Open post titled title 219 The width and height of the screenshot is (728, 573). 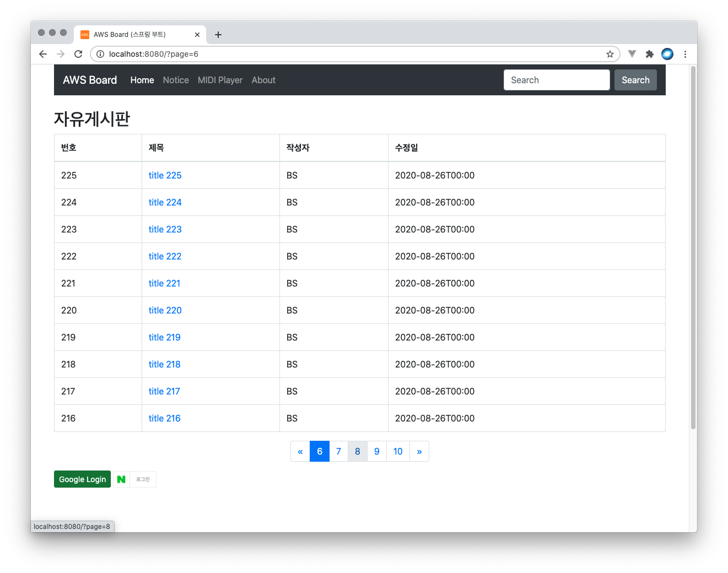pos(164,337)
